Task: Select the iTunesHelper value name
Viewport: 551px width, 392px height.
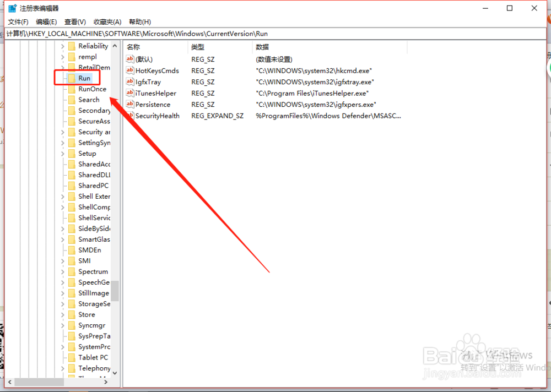Action: point(156,93)
